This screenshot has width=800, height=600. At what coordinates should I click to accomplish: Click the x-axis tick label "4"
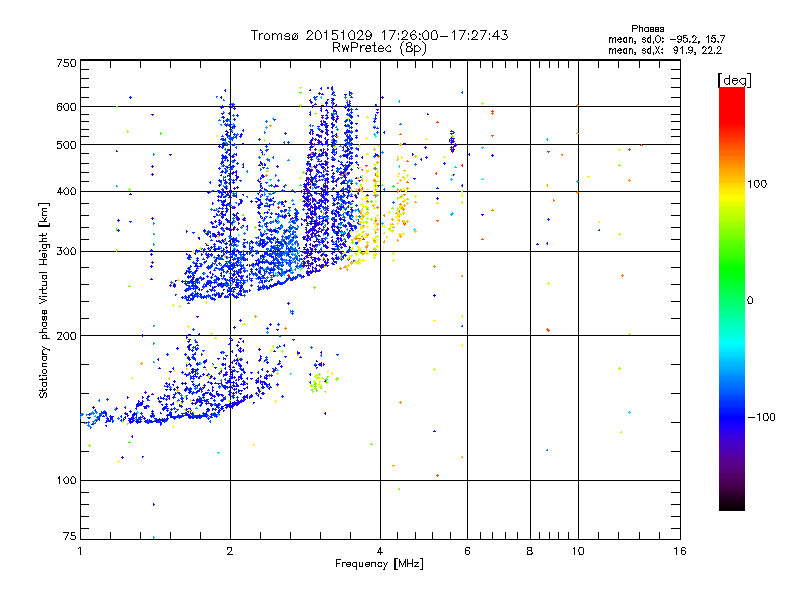(x=380, y=551)
